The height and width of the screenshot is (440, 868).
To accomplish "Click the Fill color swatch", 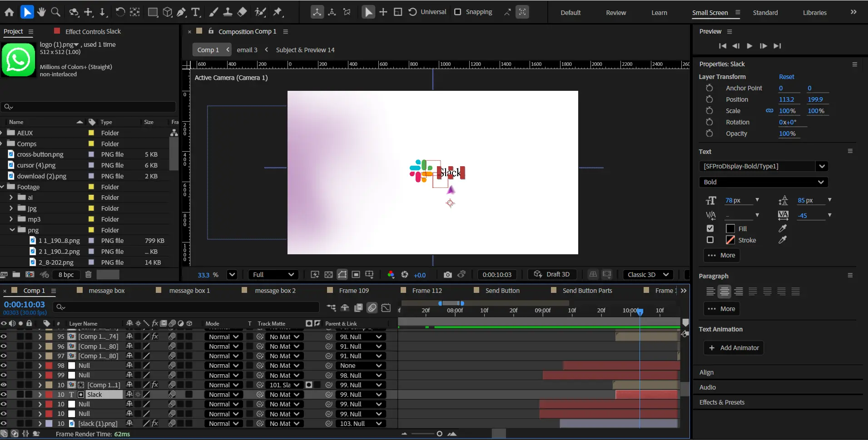I will coord(730,228).
